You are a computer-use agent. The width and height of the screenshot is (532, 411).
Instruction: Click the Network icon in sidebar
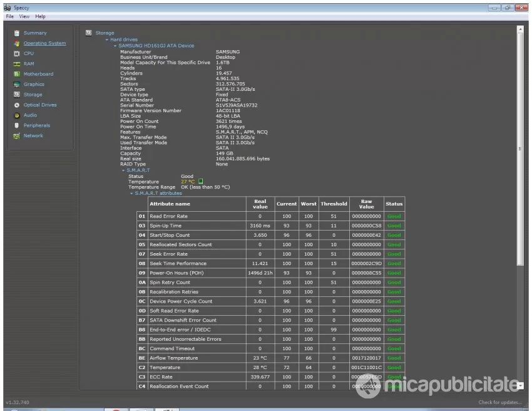click(17, 136)
